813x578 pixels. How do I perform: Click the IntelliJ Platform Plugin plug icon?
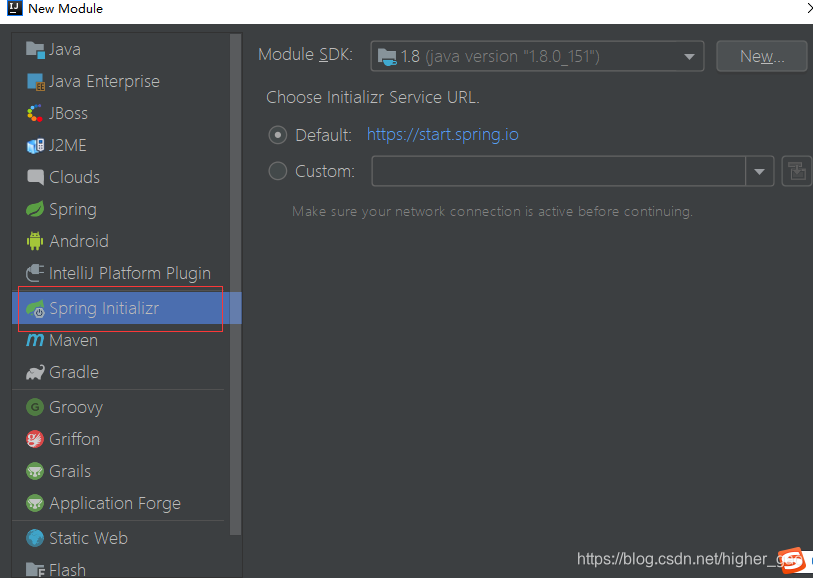click(35, 273)
